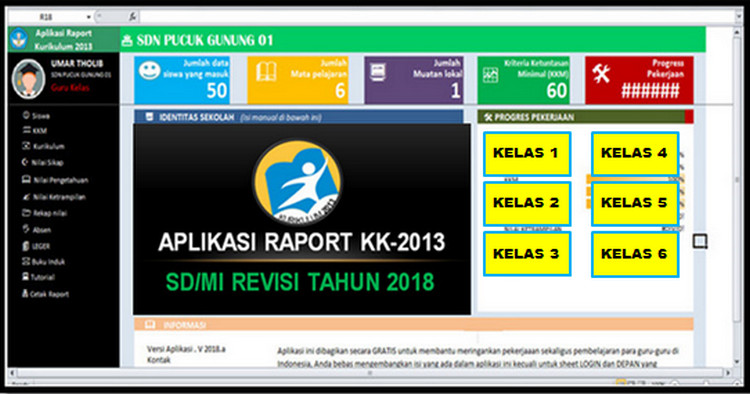Click the Nilai Ketrampilan pencil icon

(x=27, y=197)
